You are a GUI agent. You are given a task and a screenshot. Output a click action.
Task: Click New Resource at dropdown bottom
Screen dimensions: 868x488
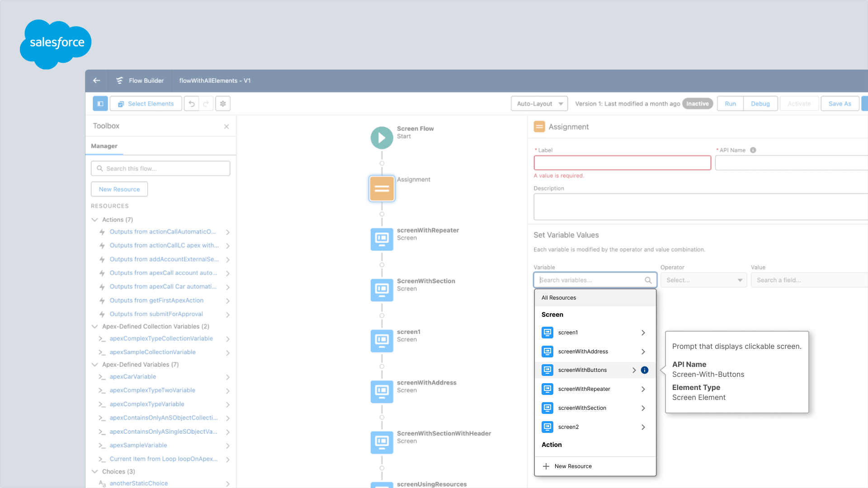(595, 466)
